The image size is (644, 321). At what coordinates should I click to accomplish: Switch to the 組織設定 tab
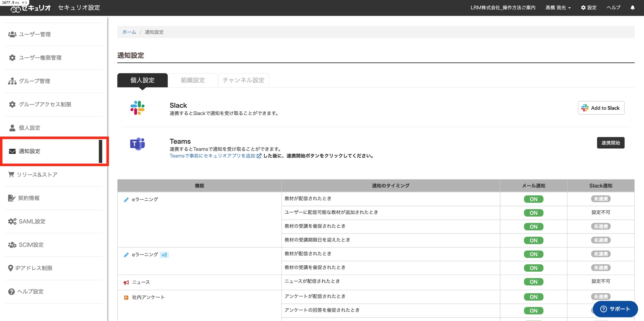click(x=193, y=80)
